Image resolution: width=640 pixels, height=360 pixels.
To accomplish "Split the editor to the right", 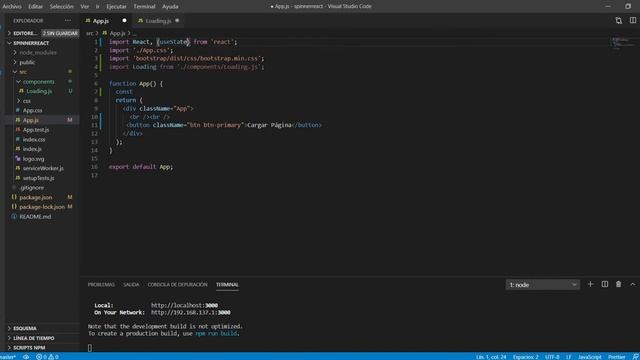I will click(x=633, y=20).
